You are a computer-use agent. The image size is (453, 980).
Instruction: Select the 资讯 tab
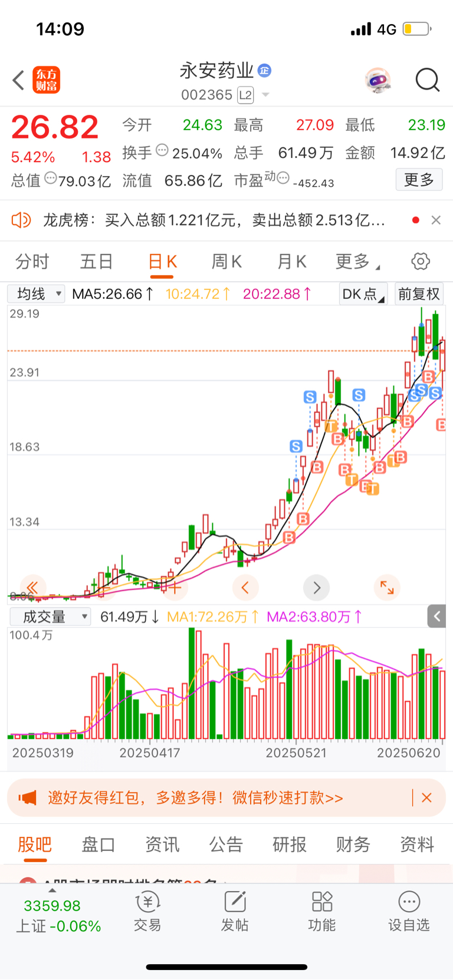[x=162, y=844]
